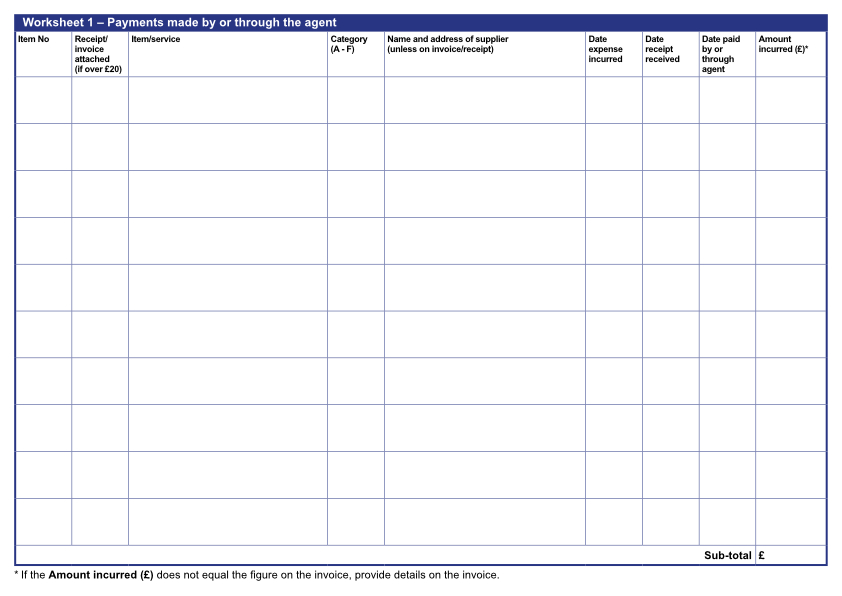The width and height of the screenshot is (842, 596).
Task: Click the Amount incurred (£)* column header
Action: (x=783, y=45)
